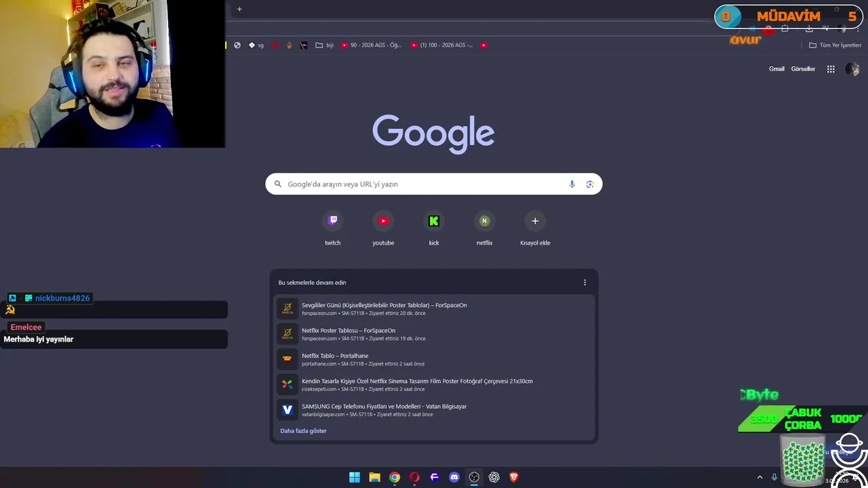Open Gmail link
The image size is (868, 488).
click(x=776, y=69)
